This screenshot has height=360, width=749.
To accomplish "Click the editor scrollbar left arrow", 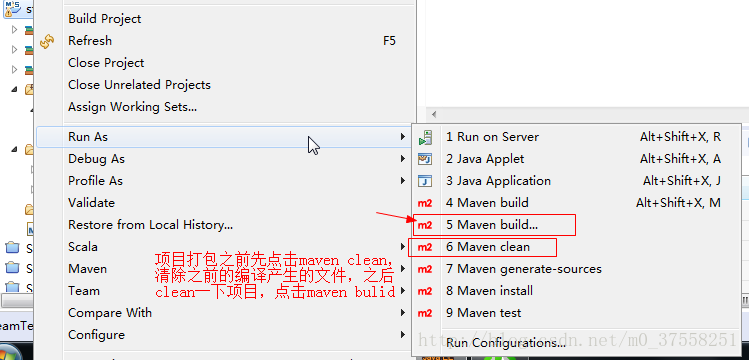I will point(434,114).
